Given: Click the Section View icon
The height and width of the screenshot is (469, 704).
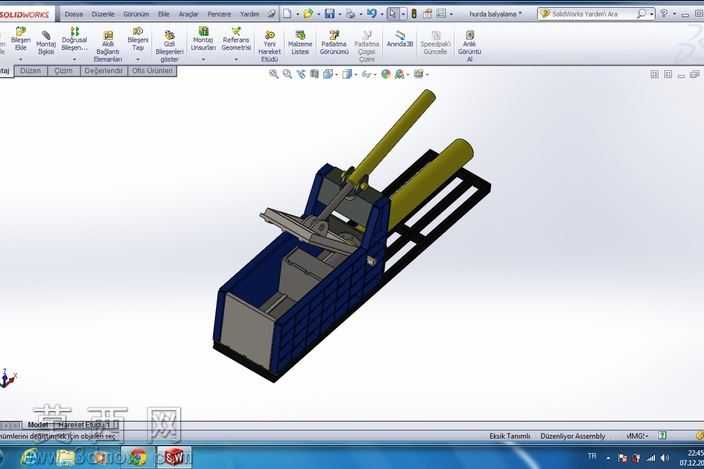Looking at the screenshot, I should point(314,74).
